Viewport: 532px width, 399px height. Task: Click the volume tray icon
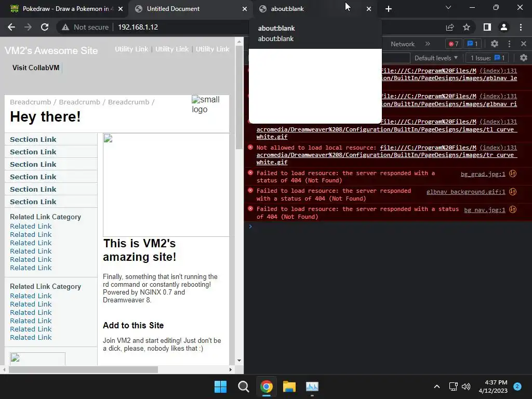pos(466,387)
